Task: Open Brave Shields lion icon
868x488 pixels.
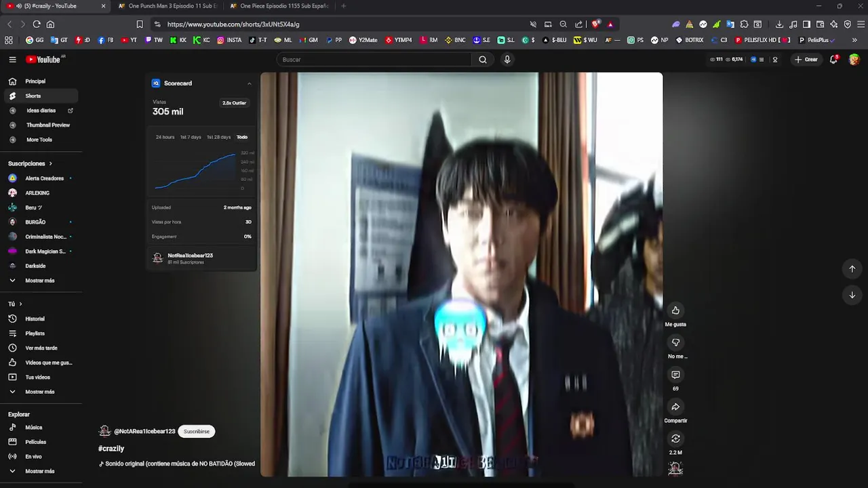Action: 595,24
